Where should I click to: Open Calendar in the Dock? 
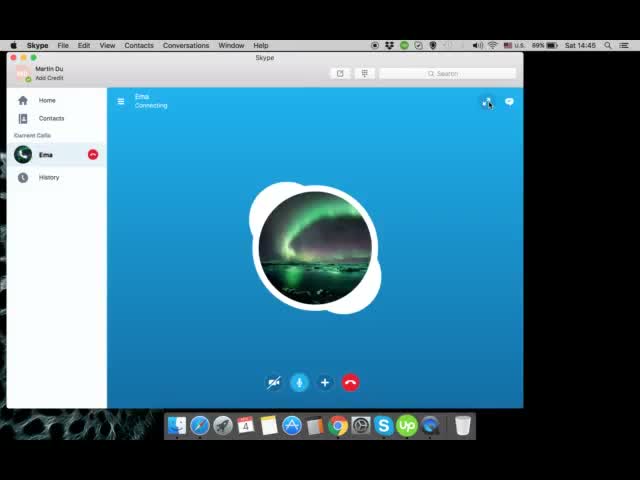tap(246, 426)
